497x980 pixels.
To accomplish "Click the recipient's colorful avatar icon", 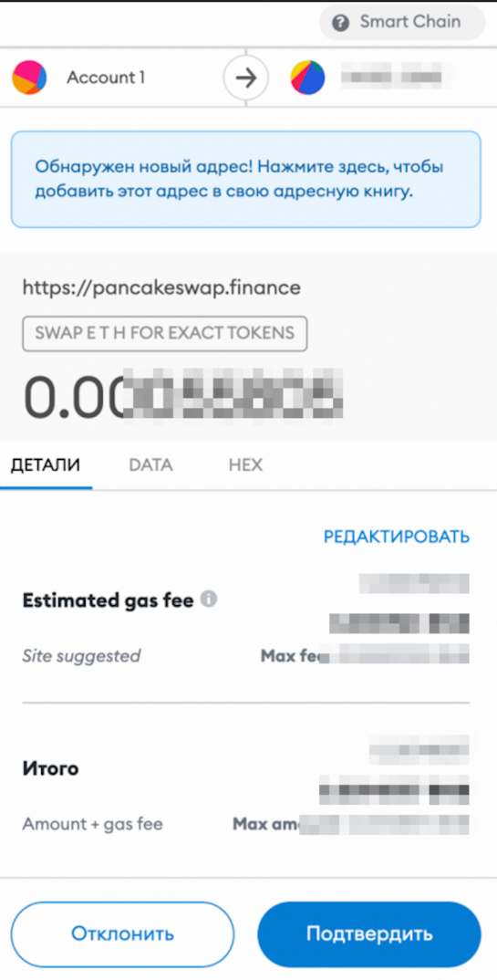I will click(x=308, y=78).
